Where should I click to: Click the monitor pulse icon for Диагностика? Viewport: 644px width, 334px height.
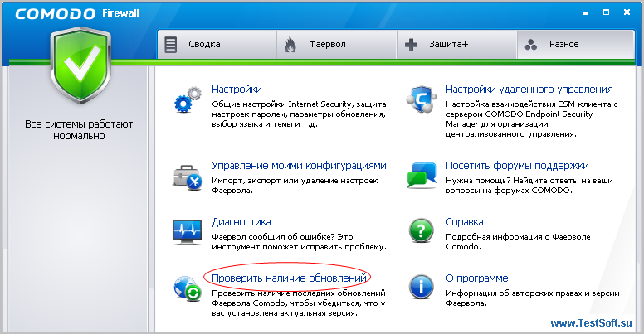tap(188, 232)
